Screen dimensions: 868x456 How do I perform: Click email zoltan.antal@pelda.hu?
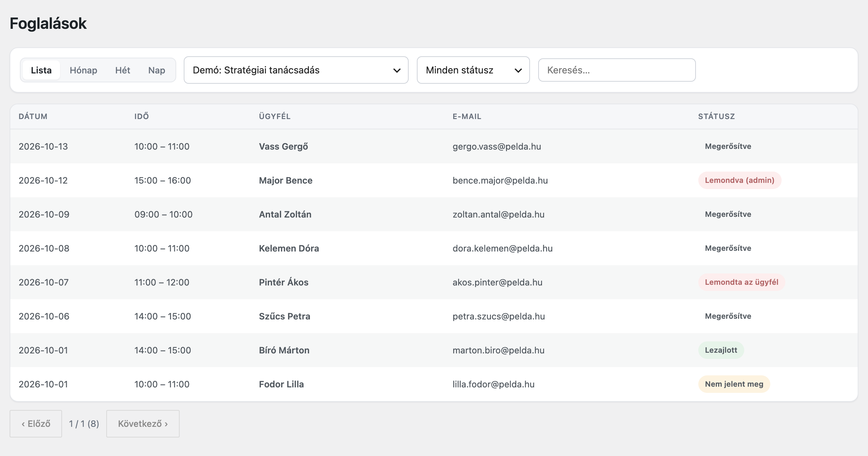[x=498, y=214]
